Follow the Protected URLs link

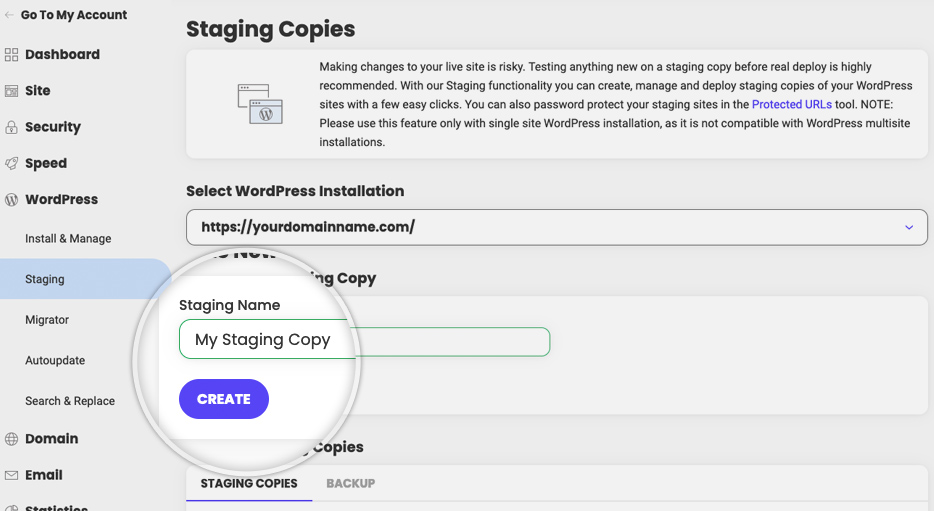792,104
